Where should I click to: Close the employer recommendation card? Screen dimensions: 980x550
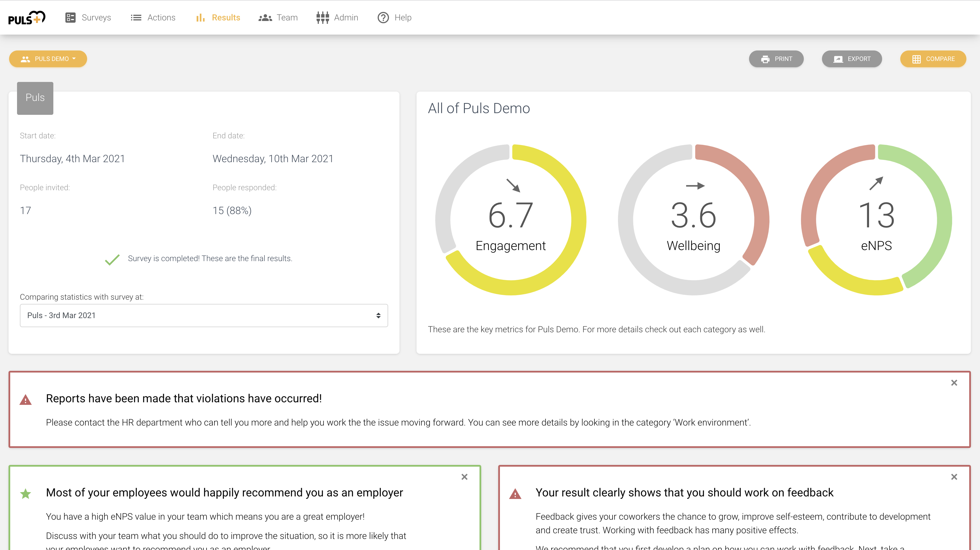[x=464, y=477]
